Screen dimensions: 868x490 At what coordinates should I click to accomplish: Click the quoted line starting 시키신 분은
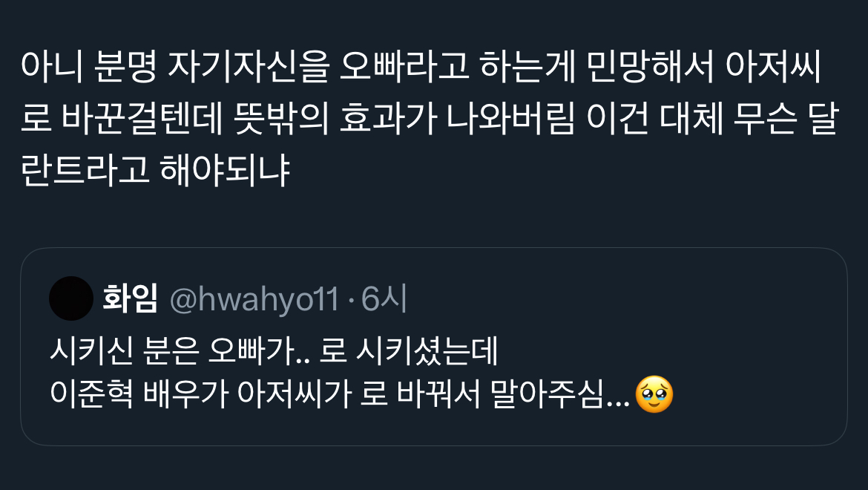pyautogui.click(x=274, y=350)
